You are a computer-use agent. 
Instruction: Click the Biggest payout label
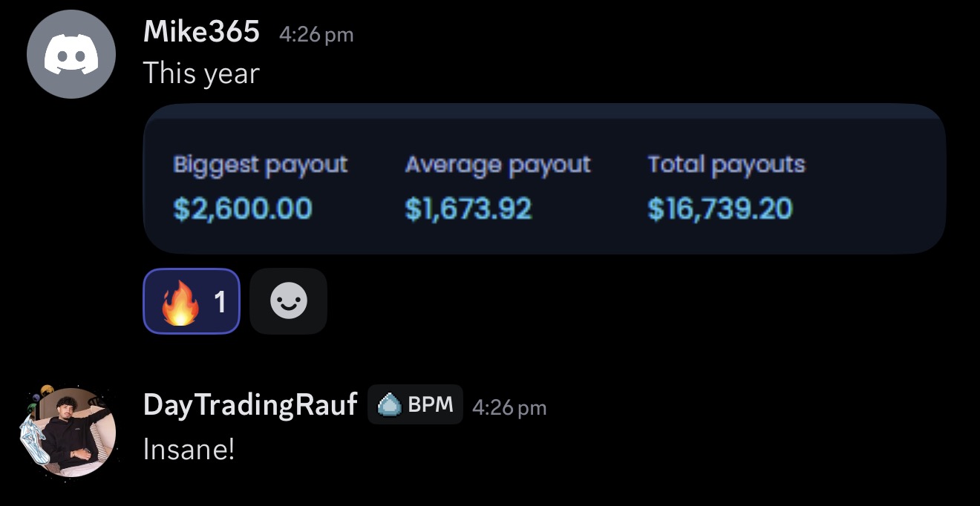coord(261,165)
